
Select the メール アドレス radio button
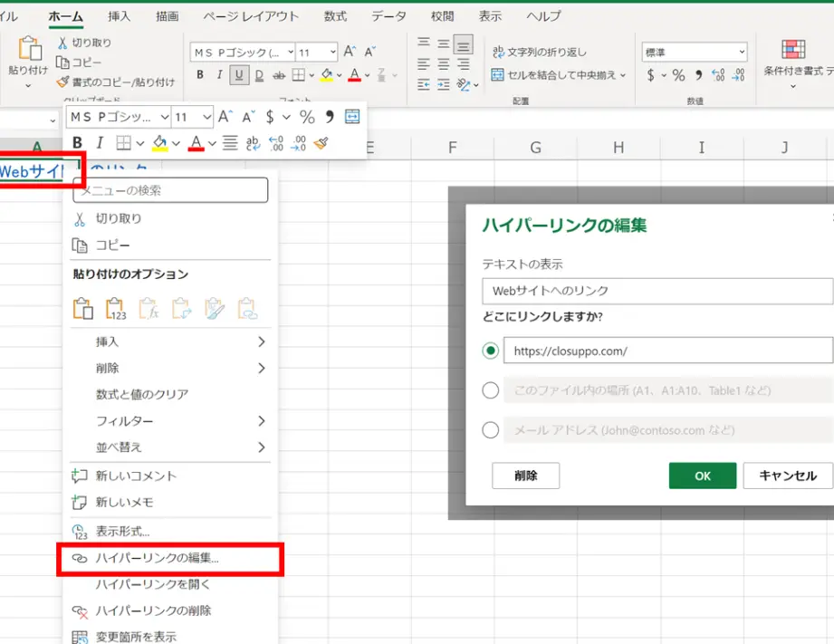point(491,430)
